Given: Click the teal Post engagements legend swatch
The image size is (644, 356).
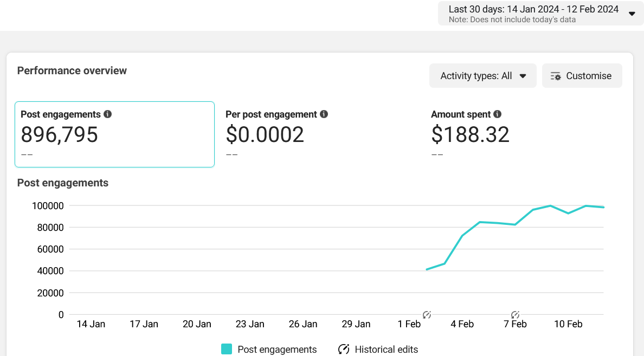Looking at the screenshot, I should pyautogui.click(x=226, y=349).
